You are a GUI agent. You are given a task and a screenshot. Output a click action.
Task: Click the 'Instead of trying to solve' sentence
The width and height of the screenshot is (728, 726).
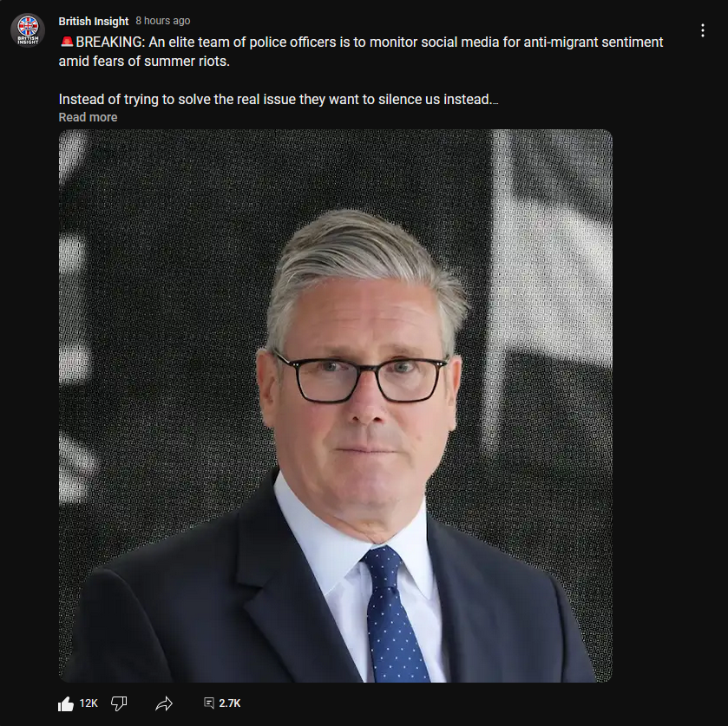pyautogui.click(x=279, y=100)
